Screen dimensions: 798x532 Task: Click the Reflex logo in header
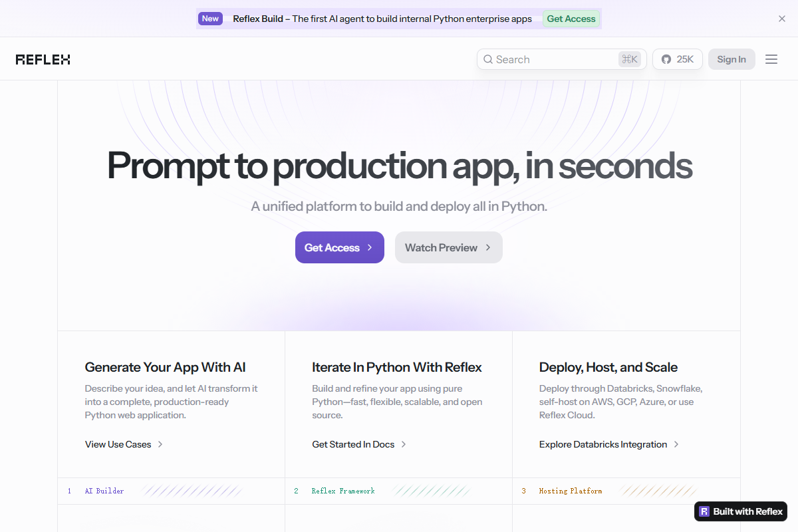click(x=43, y=59)
